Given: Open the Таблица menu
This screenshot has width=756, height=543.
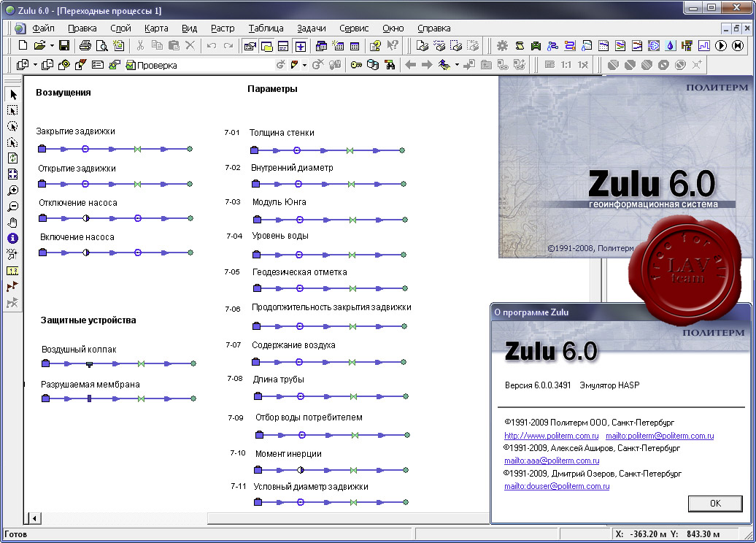Looking at the screenshot, I should click(x=266, y=28).
